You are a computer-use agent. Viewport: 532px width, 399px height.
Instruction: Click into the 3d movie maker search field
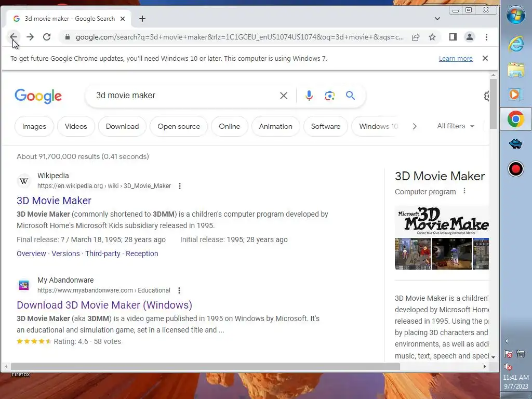tap(183, 96)
